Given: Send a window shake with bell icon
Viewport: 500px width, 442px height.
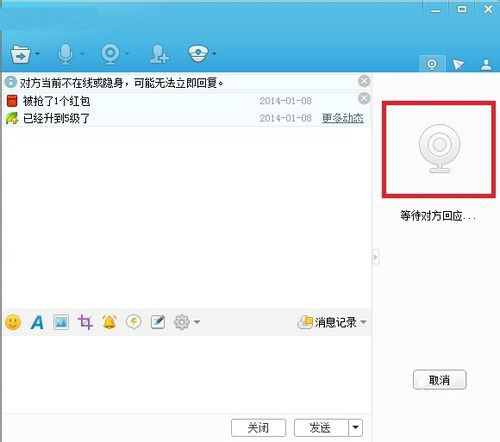Looking at the screenshot, I should tap(109, 322).
